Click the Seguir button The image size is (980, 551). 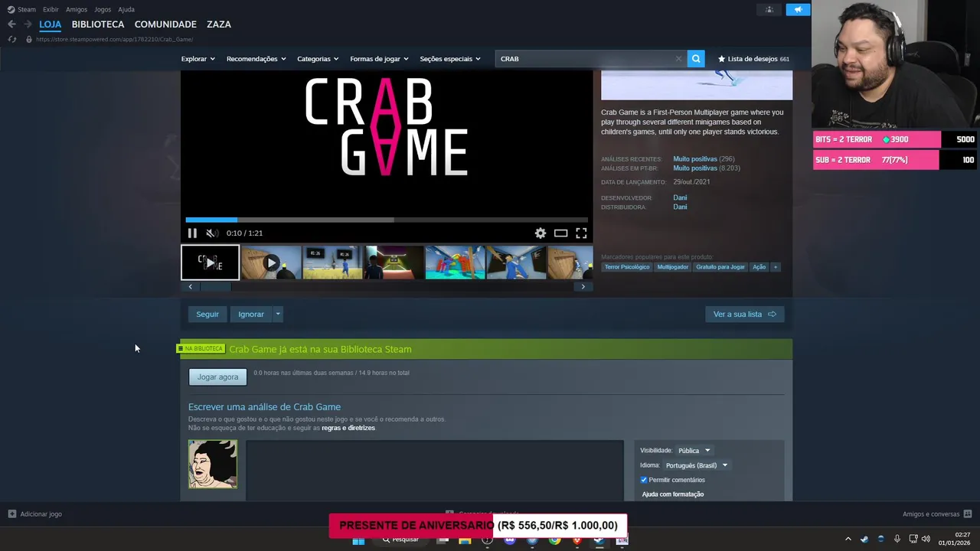tap(207, 315)
